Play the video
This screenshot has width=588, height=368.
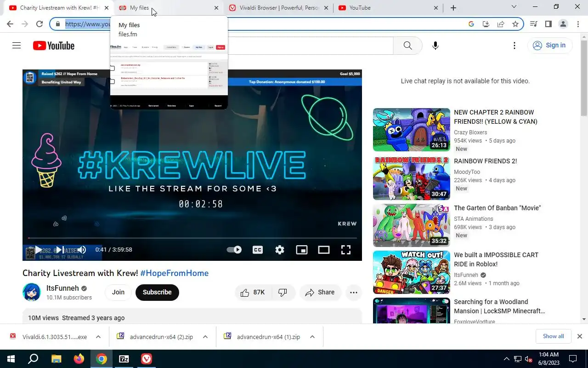pyautogui.click(x=39, y=250)
